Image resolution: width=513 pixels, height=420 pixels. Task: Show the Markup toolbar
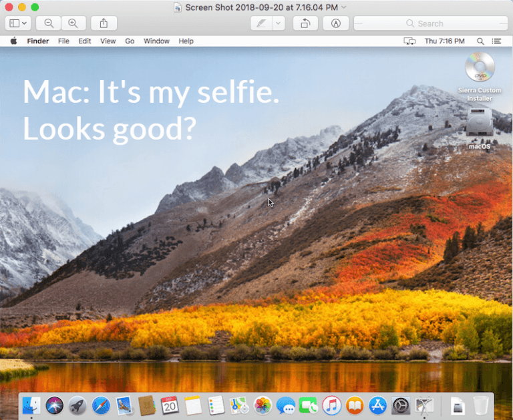tap(336, 23)
